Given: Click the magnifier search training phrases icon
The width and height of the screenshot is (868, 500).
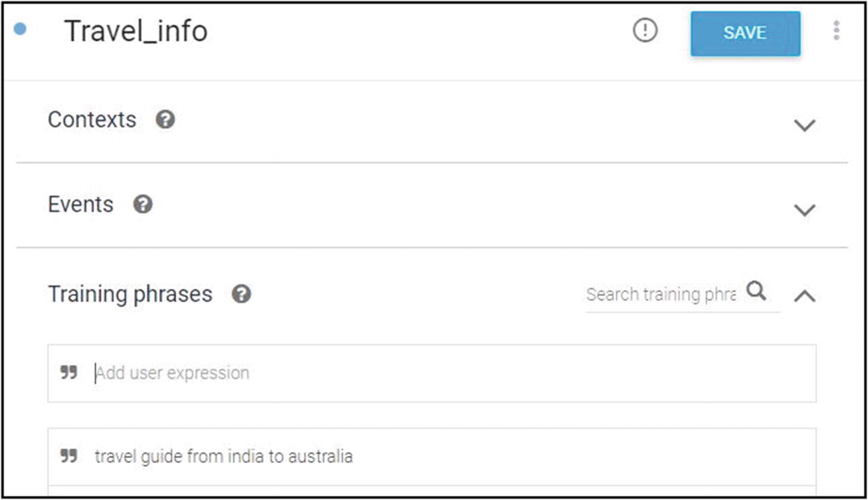Looking at the screenshot, I should pos(757,291).
